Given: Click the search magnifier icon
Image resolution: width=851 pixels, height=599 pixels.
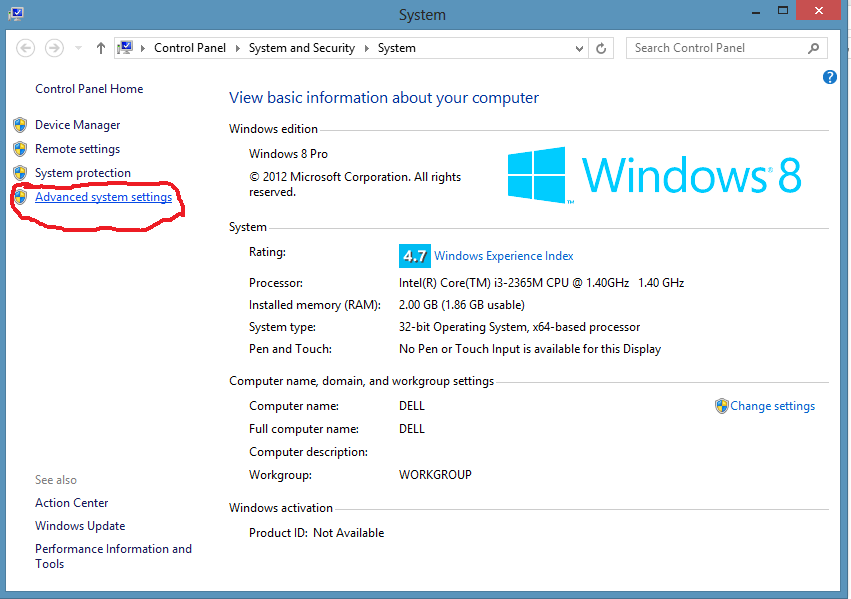Looking at the screenshot, I should point(813,48).
